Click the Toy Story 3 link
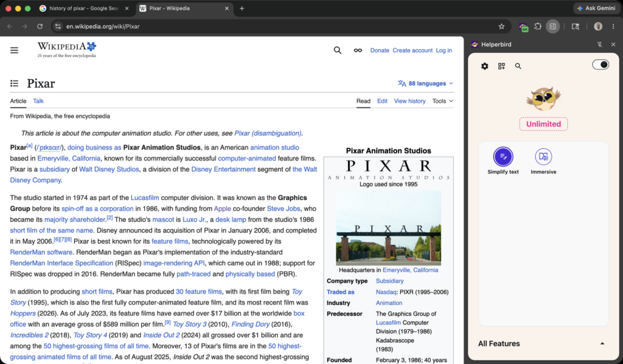 tap(190, 325)
